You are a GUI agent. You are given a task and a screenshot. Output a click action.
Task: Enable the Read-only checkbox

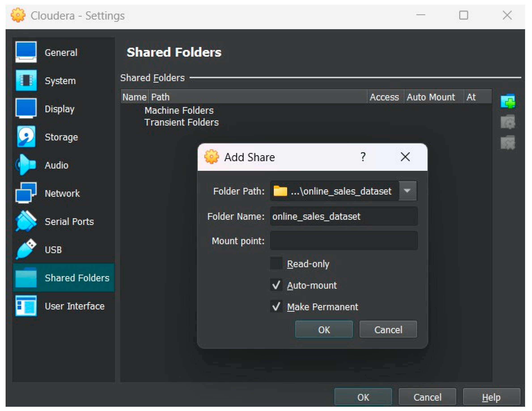(x=276, y=263)
